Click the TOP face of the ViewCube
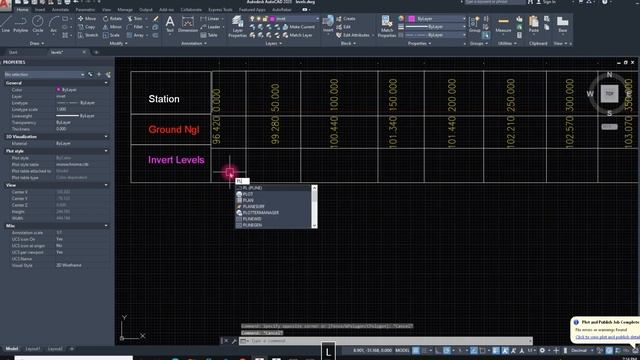Image resolution: width=640 pixels, height=360 pixels. point(609,93)
